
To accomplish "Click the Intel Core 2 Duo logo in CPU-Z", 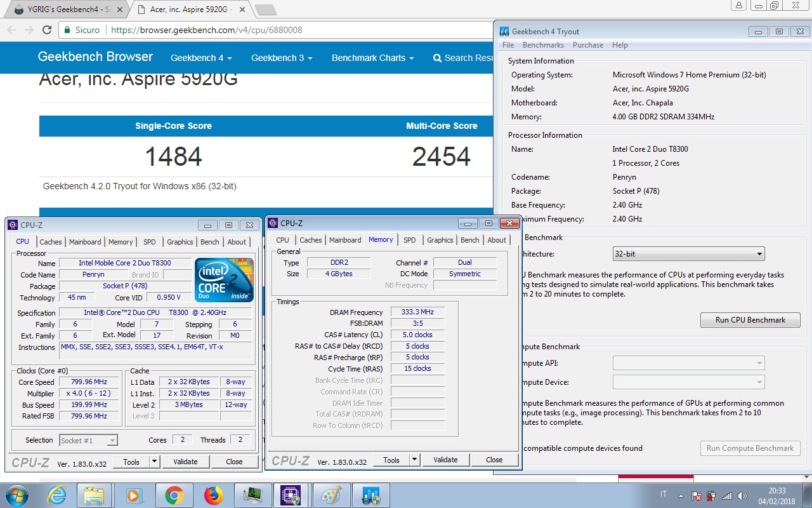I will click(225, 279).
